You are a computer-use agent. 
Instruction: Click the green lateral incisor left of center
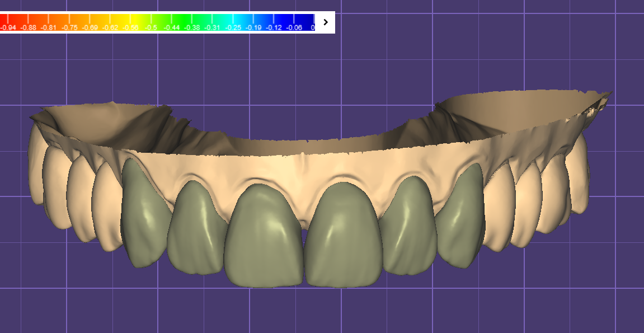tap(195, 229)
